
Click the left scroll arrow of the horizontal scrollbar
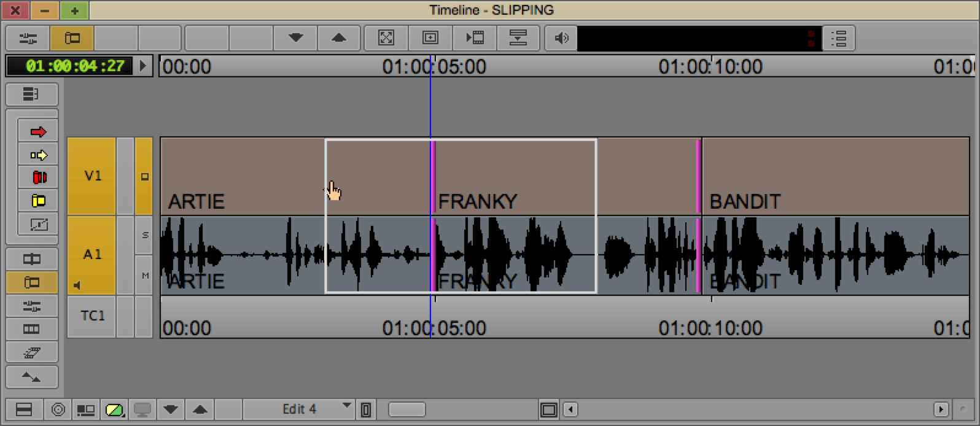pos(571,409)
